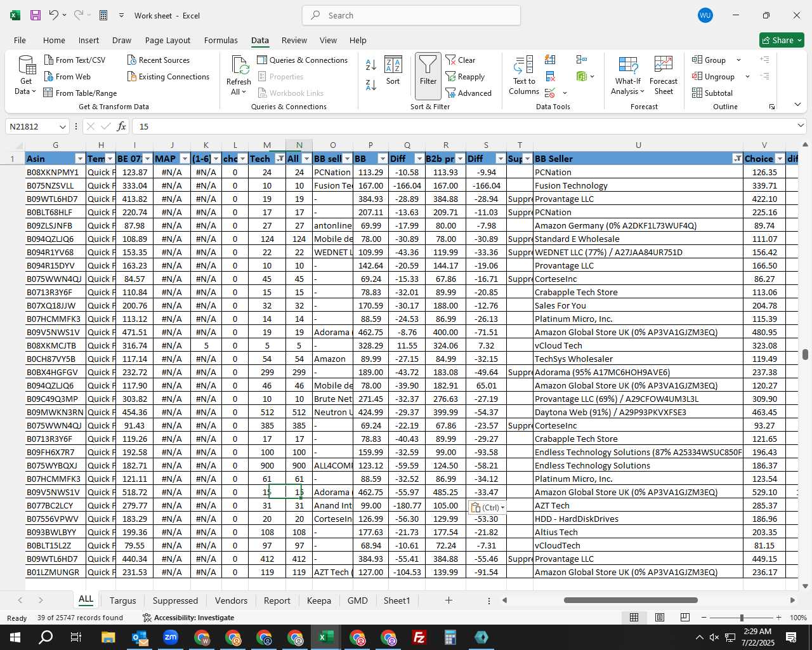Open the Name Box dropdown
The image size is (812, 650).
pyautogui.click(x=62, y=126)
